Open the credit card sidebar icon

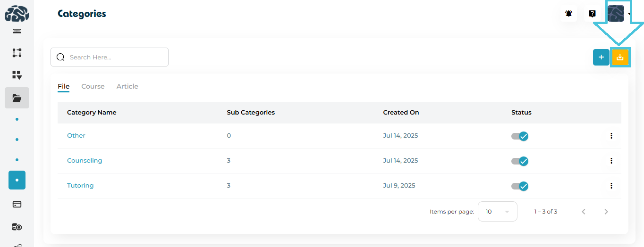tap(17, 204)
